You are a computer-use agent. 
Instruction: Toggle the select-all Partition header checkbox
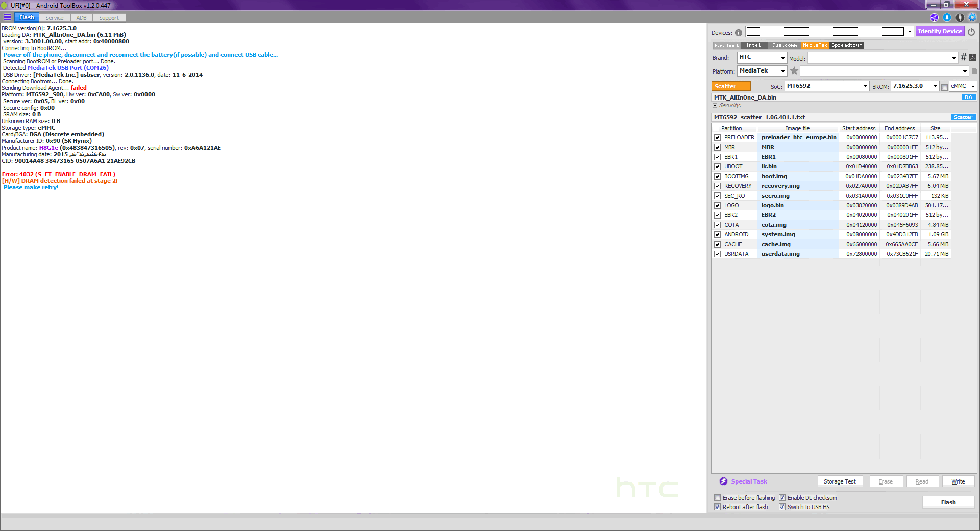(716, 128)
